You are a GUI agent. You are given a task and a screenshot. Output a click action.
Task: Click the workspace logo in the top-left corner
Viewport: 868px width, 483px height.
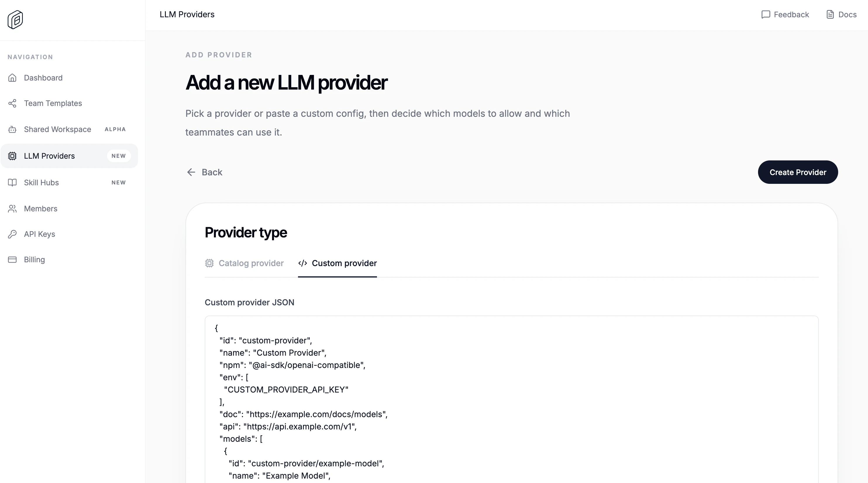point(15,20)
